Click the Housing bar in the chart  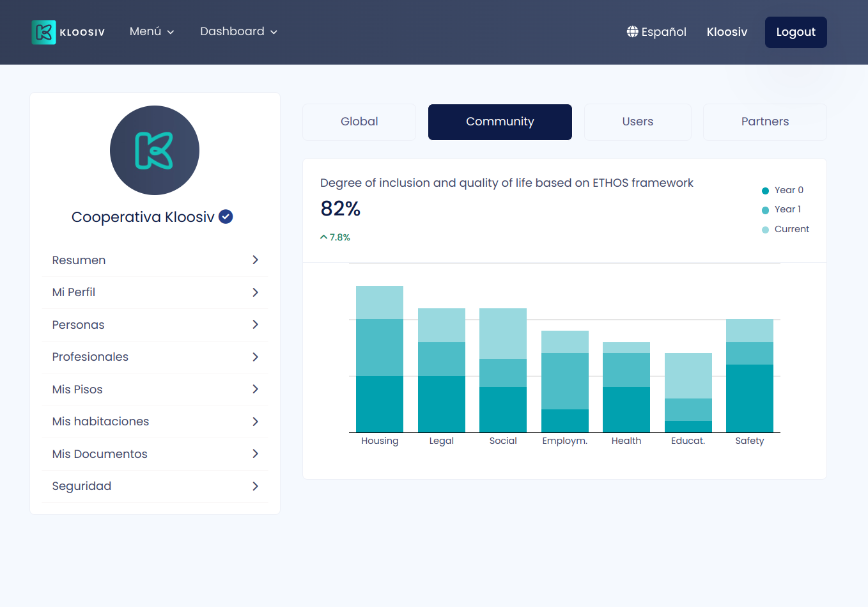point(380,359)
